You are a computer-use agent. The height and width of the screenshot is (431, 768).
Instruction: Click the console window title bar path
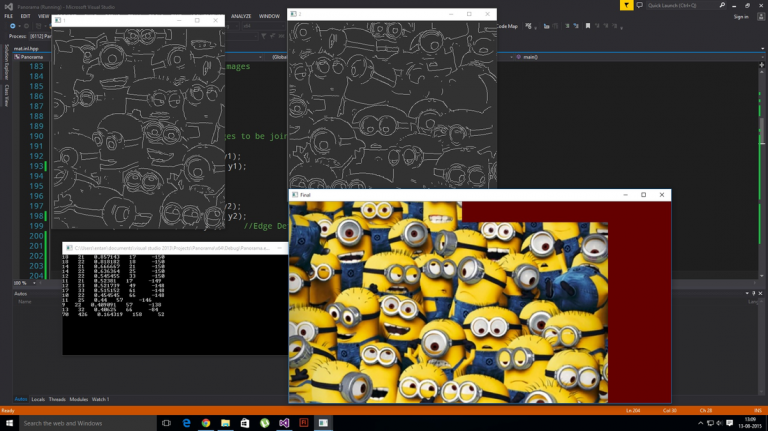[172, 248]
